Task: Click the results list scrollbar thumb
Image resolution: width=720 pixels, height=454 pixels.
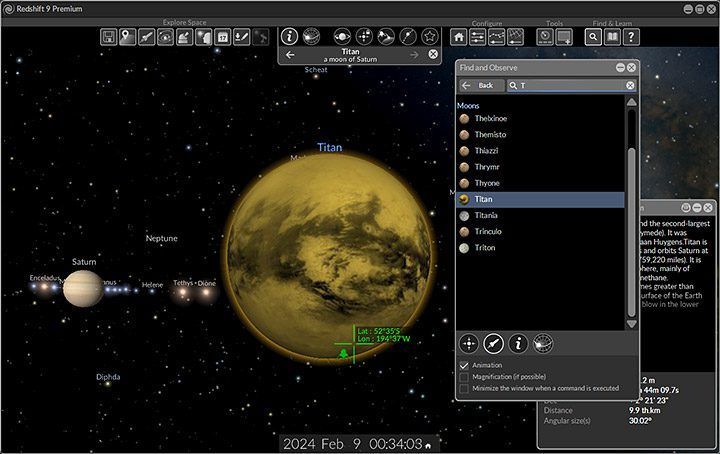Action: pos(632,233)
